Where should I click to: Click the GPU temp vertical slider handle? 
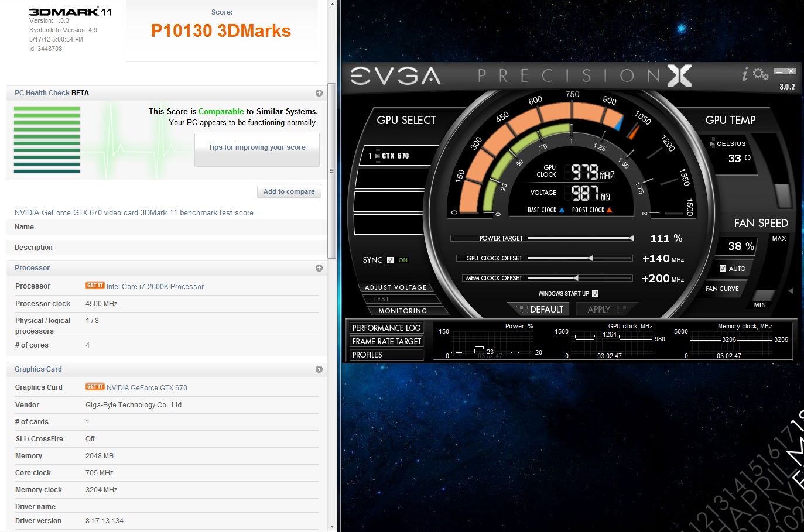coord(782,196)
